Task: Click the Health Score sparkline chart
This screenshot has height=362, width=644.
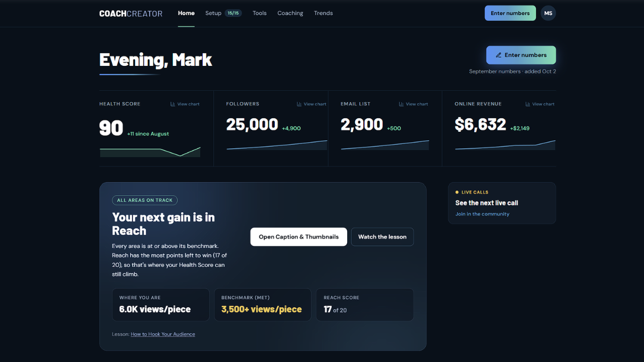Action: click(150, 152)
